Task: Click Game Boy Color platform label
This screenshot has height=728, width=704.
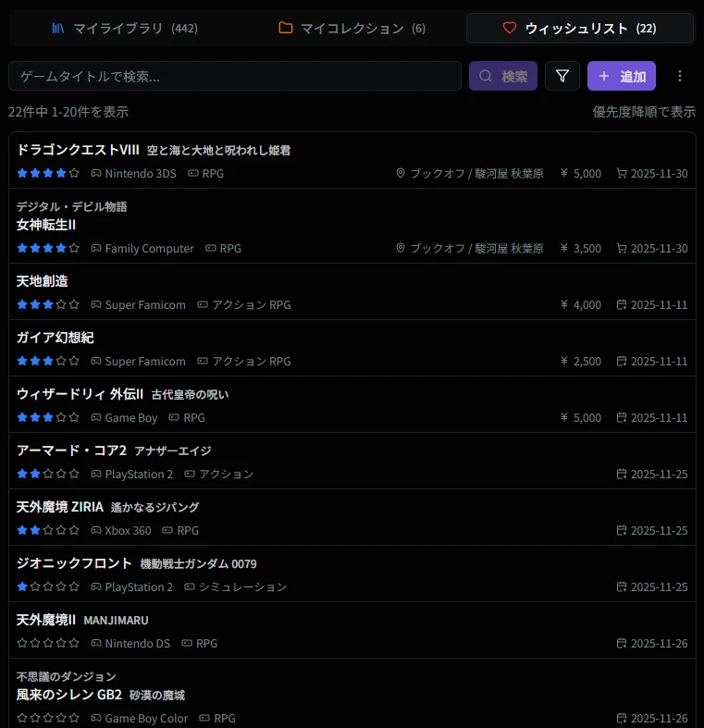Action: 146,718
